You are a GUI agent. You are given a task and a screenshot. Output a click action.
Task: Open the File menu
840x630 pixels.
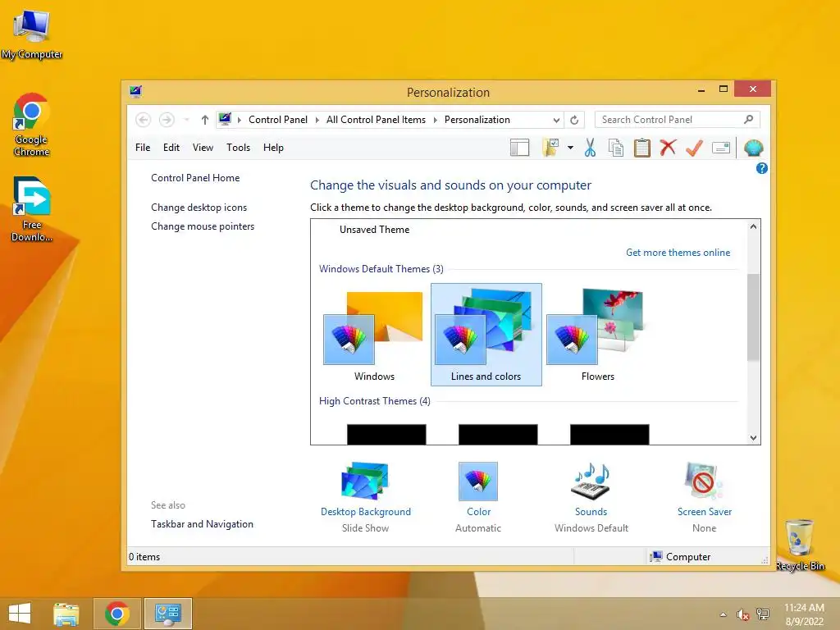(143, 148)
